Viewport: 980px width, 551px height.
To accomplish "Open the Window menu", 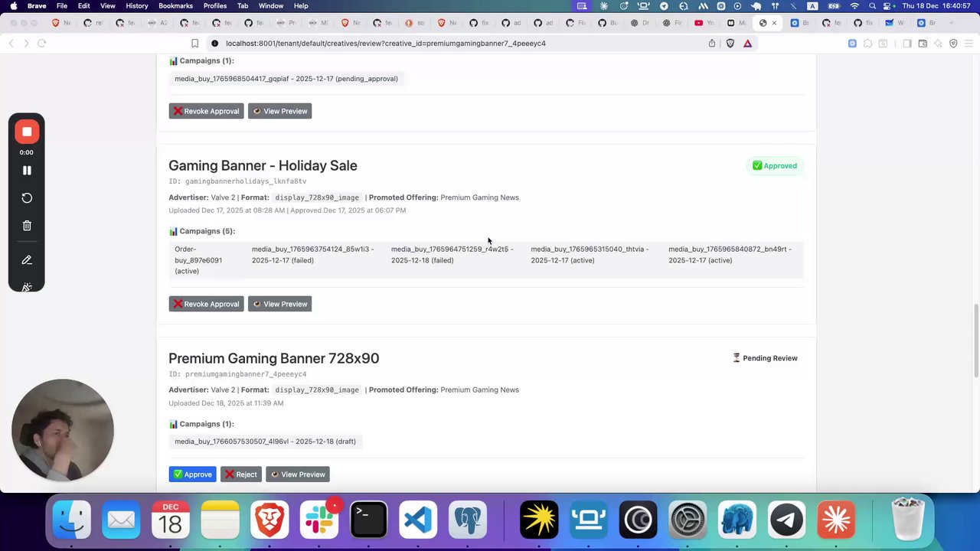I will pyautogui.click(x=271, y=6).
